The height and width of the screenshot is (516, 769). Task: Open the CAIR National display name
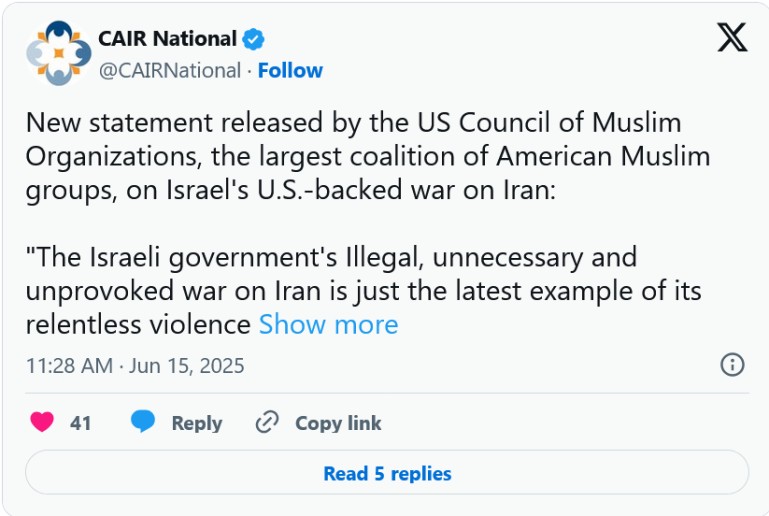point(167,40)
